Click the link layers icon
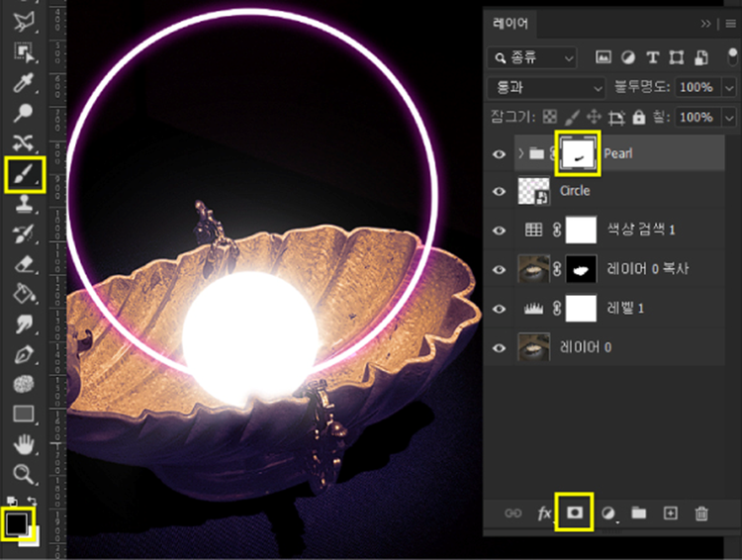 [512, 513]
